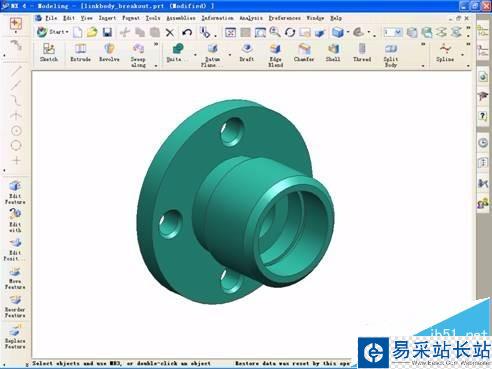Open the Preferences menu
The image size is (492, 369).
pos(284,18)
